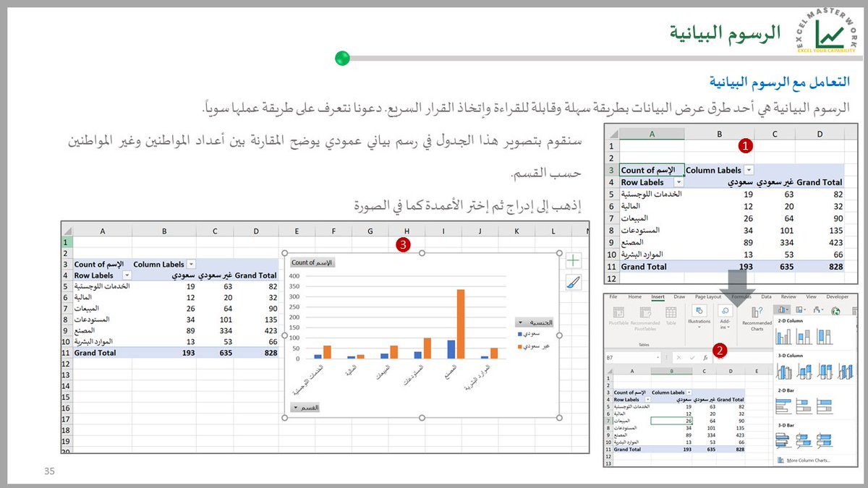
Task: Choose the 2-D Stacked Column chart icon
Action: [804, 336]
